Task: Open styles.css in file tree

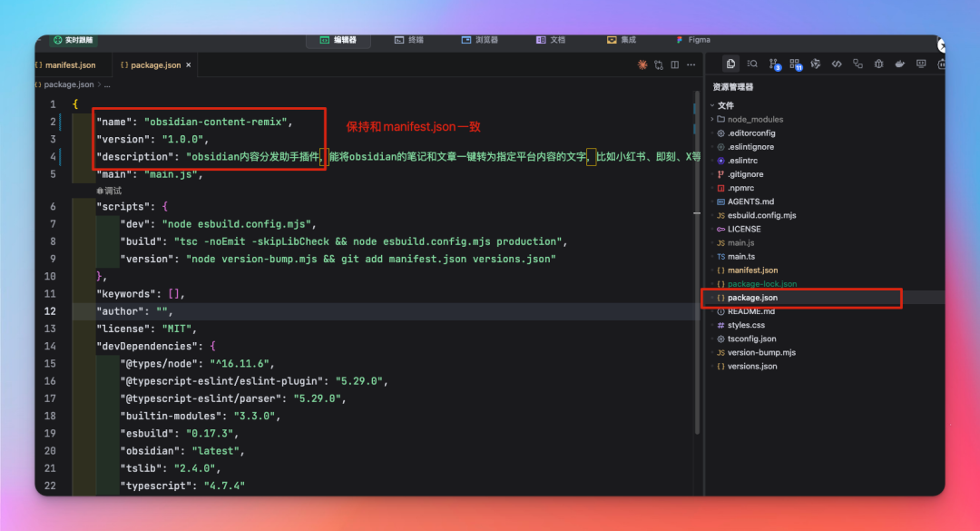Action: coord(746,325)
